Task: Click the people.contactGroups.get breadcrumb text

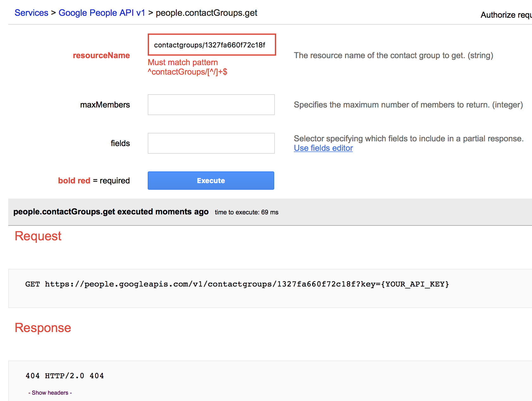Action: (x=206, y=13)
